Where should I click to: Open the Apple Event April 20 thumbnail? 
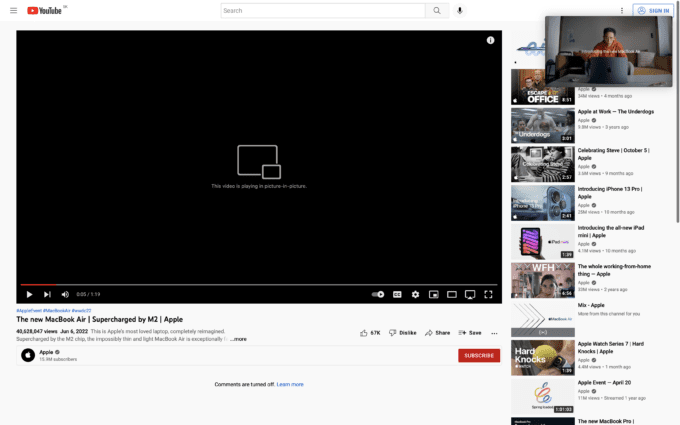point(543,396)
